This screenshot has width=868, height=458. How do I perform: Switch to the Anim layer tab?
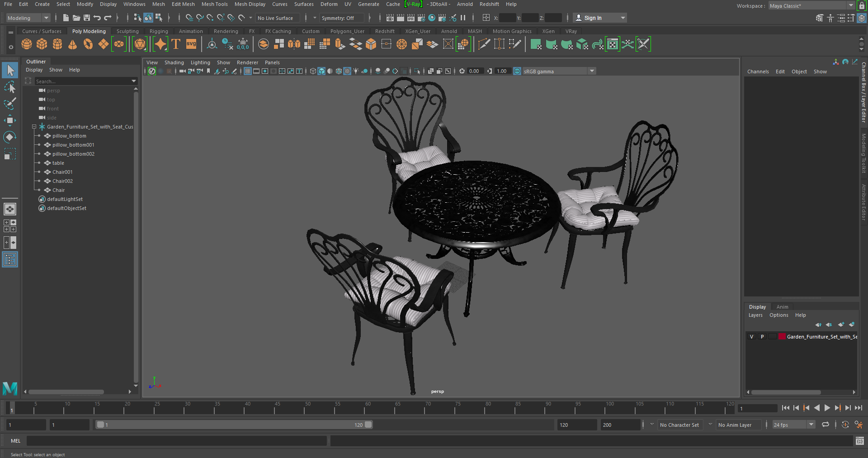tap(782, 307)
